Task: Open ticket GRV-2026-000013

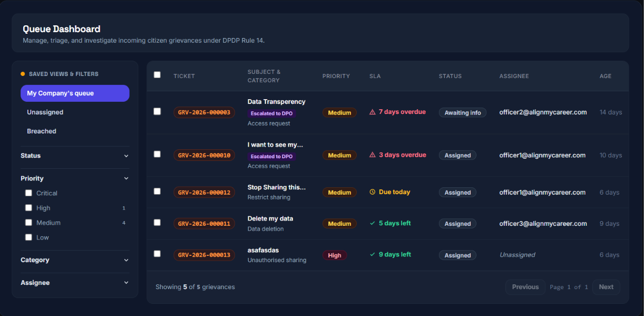Action: (204, 255)
